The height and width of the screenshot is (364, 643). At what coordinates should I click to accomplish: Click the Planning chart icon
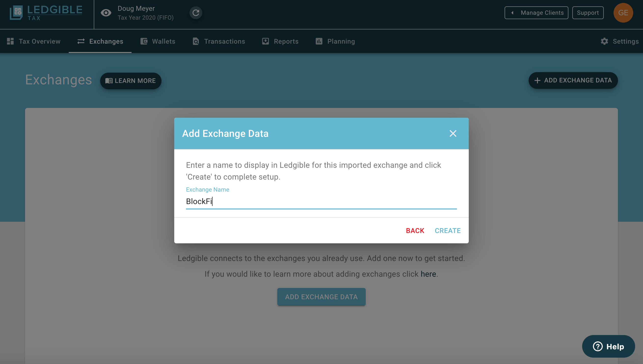(319, 41)
